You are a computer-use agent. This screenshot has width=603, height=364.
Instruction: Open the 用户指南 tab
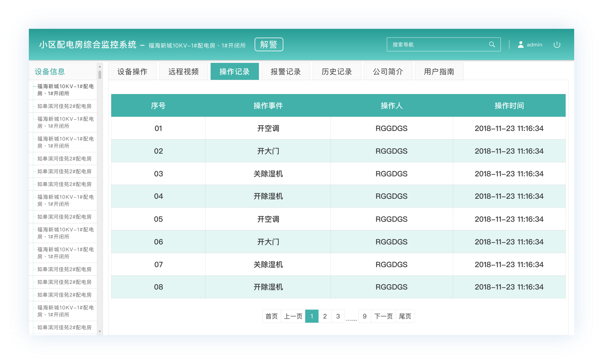439,72
